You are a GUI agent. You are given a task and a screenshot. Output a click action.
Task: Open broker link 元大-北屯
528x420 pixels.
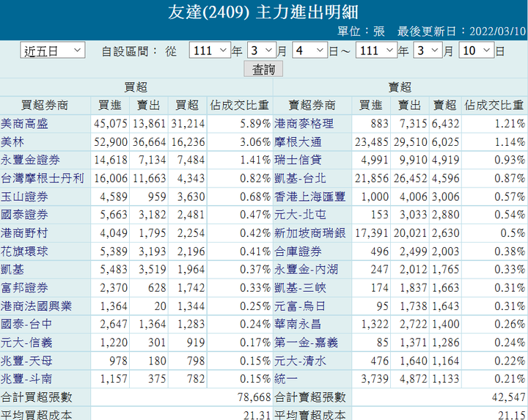(300, 215)
